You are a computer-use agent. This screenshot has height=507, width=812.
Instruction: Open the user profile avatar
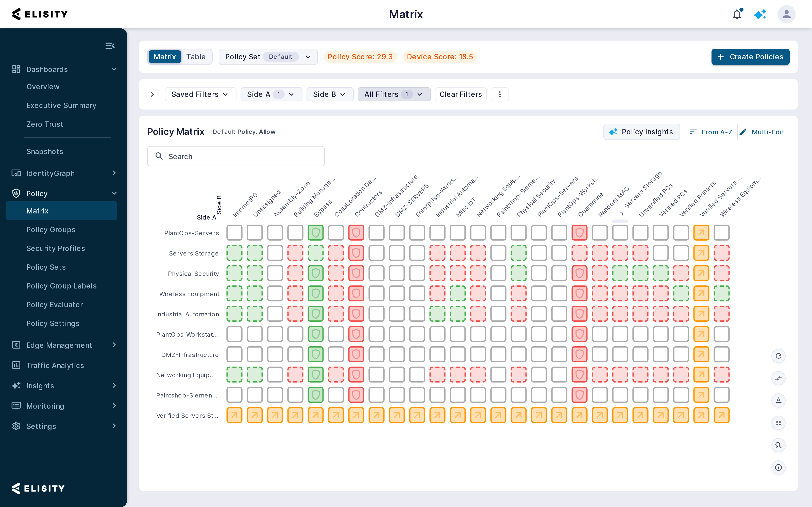coord(787,14)
